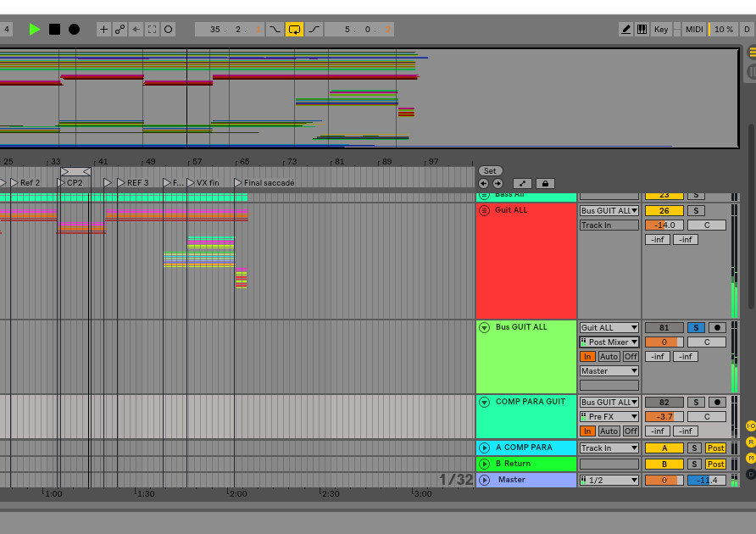The height and width of the screenshot is (534, 756).
Task: Select the Final saccadé locator
Action: (x=264, y=183)
